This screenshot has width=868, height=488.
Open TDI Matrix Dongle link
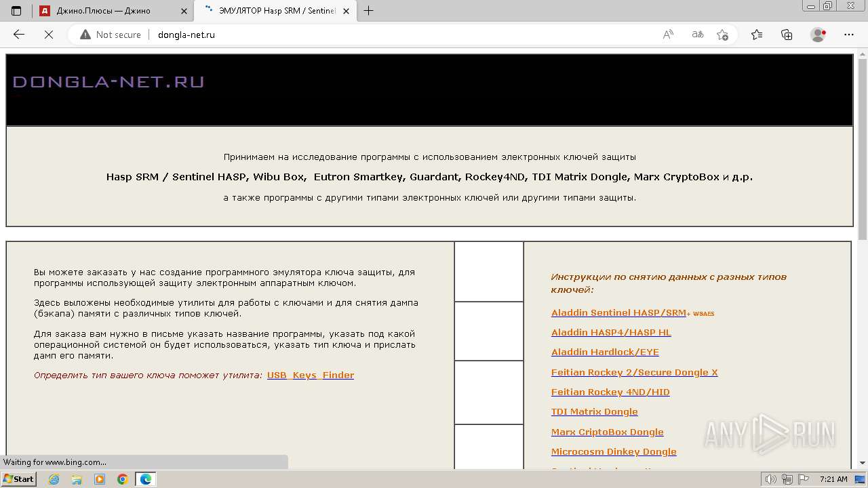click(595, 411)
